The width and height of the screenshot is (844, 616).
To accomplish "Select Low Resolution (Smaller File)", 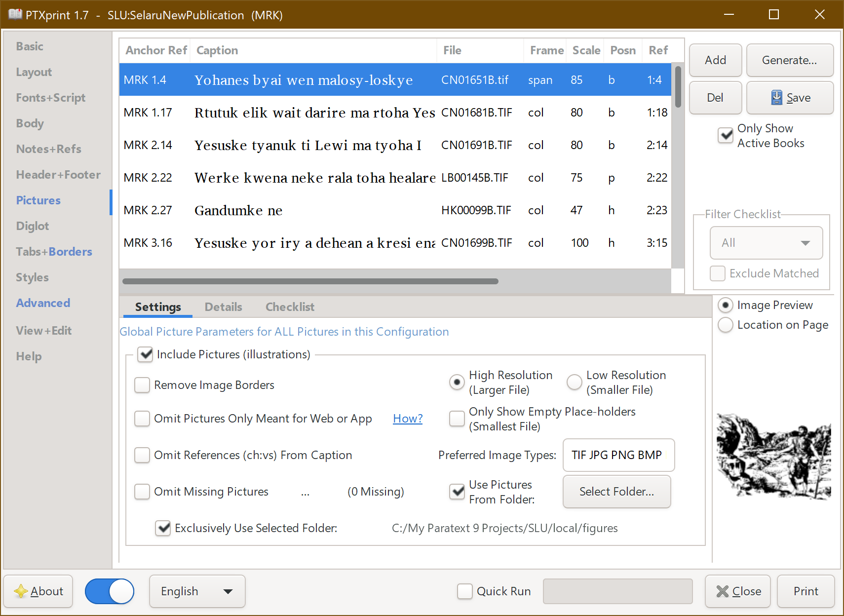I will coord(574,382).
